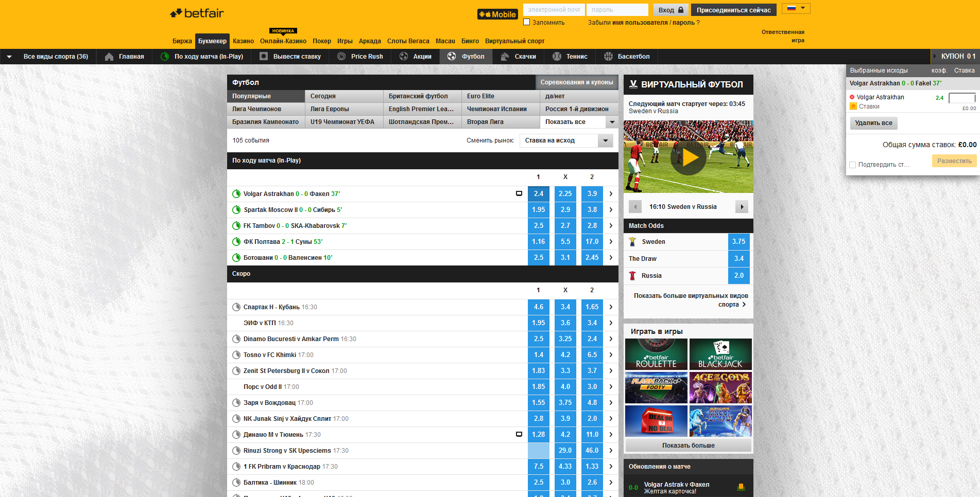Image resolution: width=980 pixels, height=497 pixels.
Task: Open forgotten username/password link
Action: click(644, 23)
